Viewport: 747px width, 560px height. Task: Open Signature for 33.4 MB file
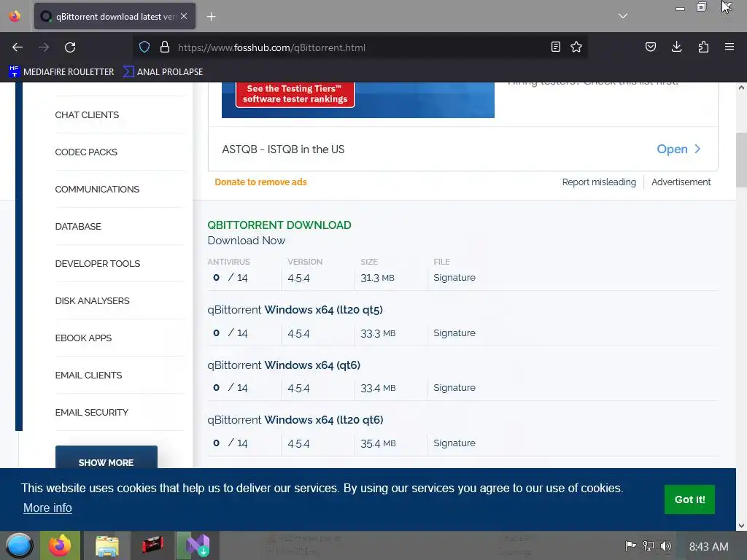454,388
